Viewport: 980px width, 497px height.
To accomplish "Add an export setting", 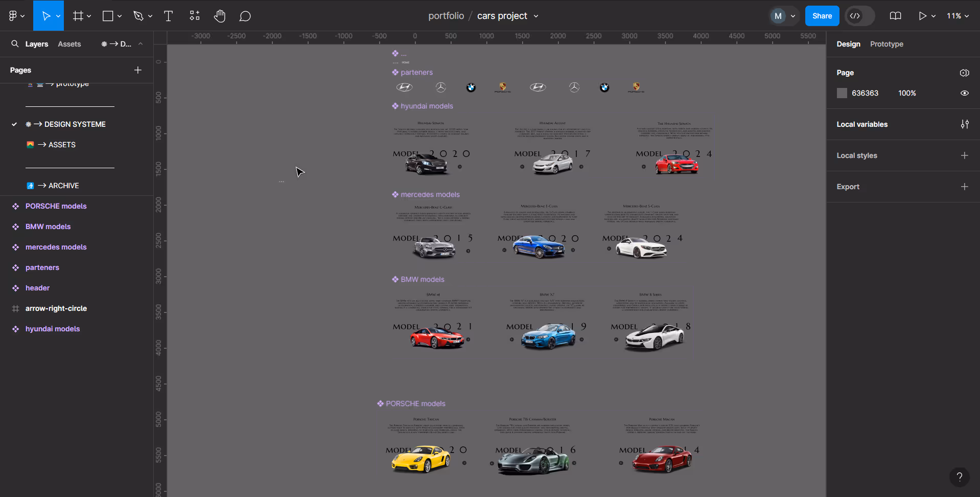I will [964, 187].
